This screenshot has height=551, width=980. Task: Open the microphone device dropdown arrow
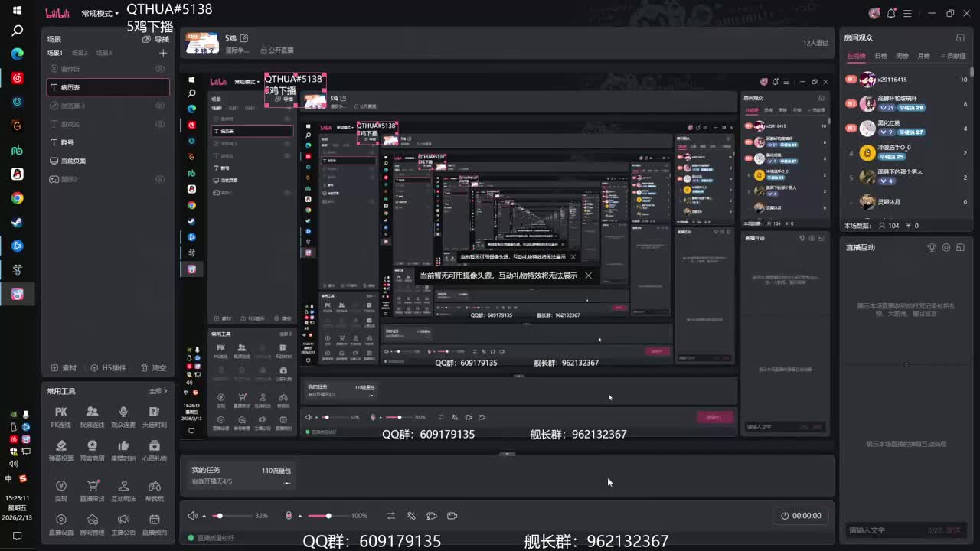(x=299, y=516)
